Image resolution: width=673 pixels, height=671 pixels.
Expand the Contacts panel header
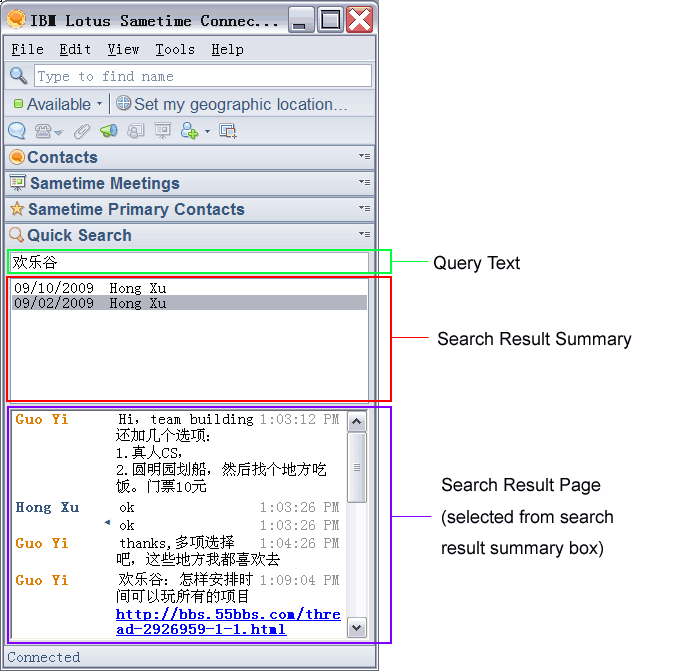[190, 157]
